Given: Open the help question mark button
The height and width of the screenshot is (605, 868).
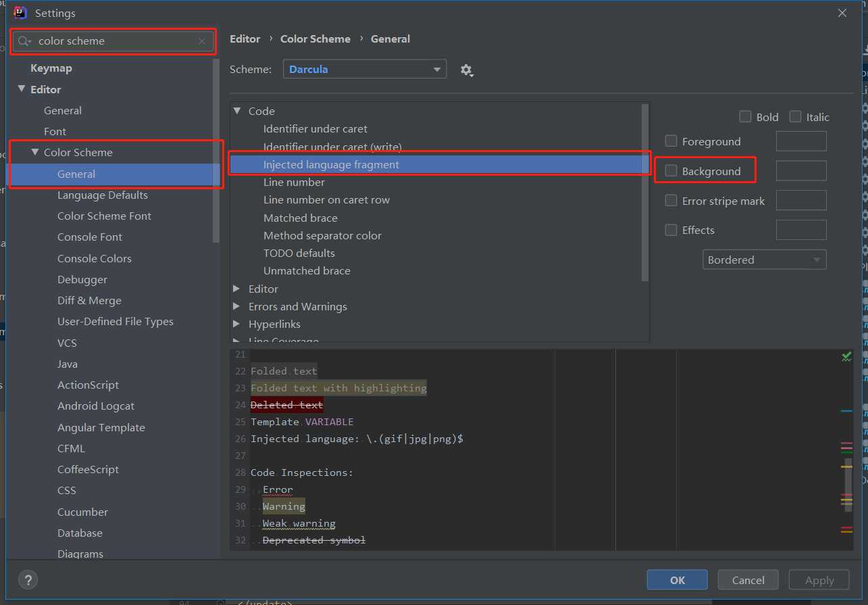Looking at the screenshot, I should point(28,580).
